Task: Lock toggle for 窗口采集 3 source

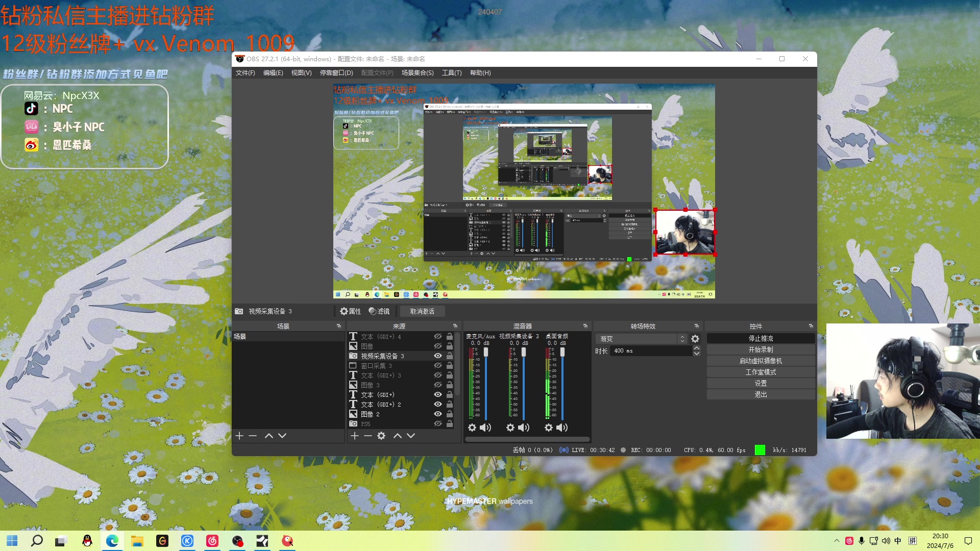Action: [x=450, y=366]
